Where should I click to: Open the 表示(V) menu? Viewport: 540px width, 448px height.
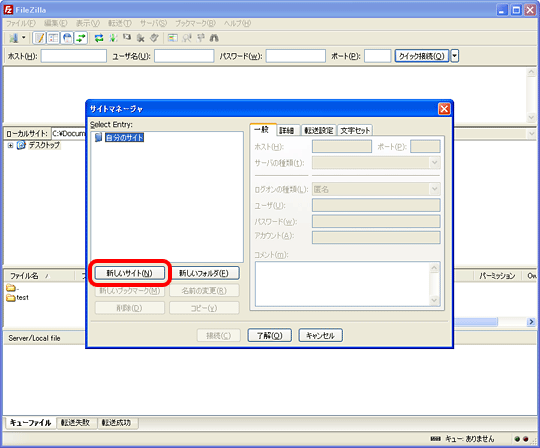(x=88, y=23)
